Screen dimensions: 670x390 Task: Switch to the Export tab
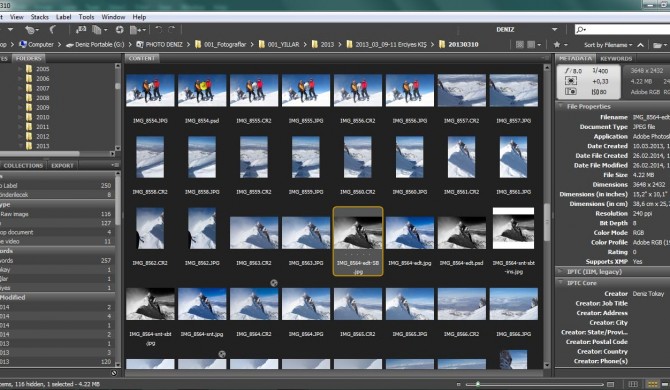coord(62,165)
